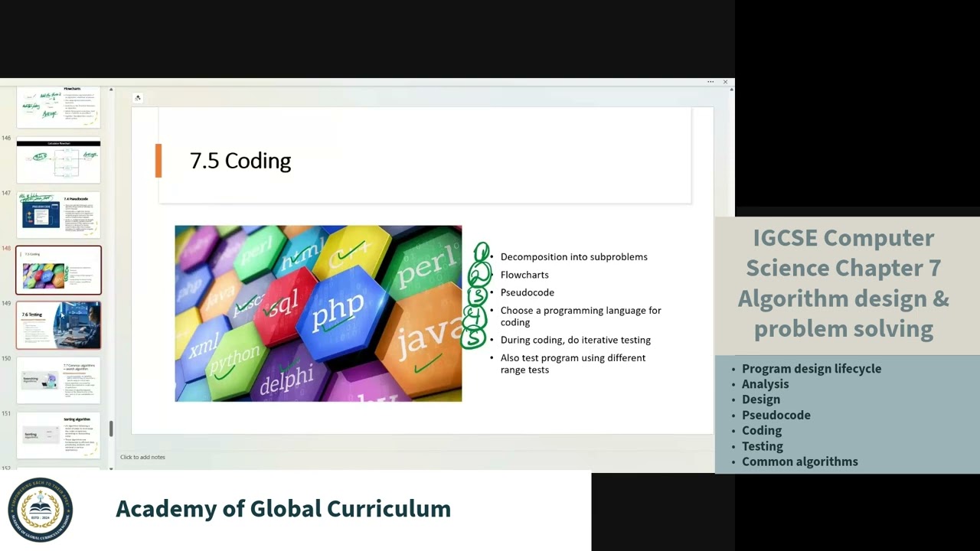Open slide 149 Testing thumbnail

click(x=59, y=325)
